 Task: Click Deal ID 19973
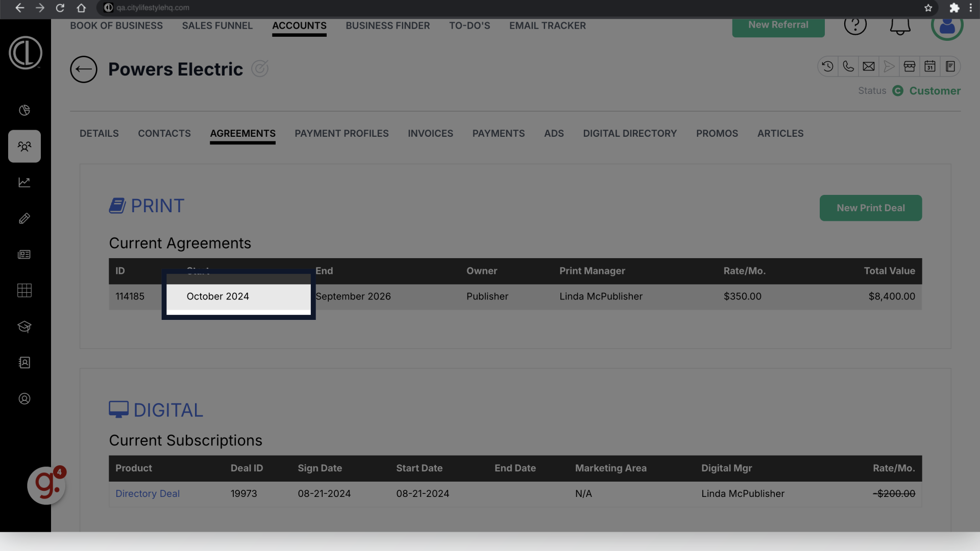244,494
